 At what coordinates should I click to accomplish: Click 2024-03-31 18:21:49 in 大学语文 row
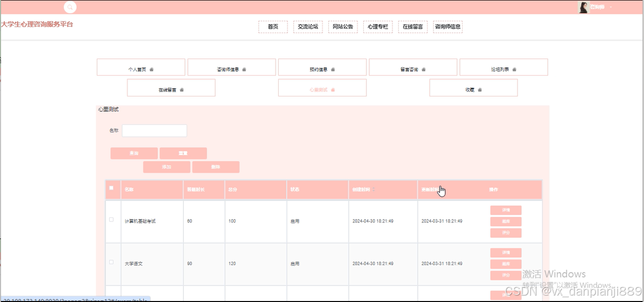[x=442, y=264]
